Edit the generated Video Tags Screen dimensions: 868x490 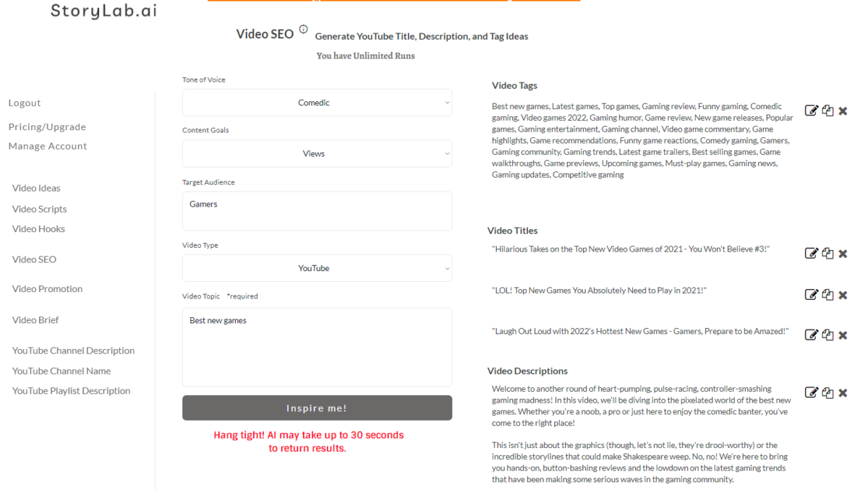point(811,110)
